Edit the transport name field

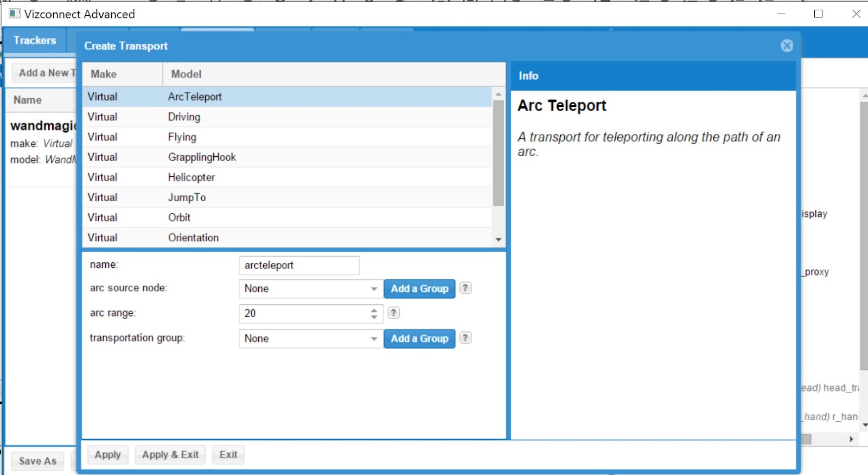pos(299,265)
